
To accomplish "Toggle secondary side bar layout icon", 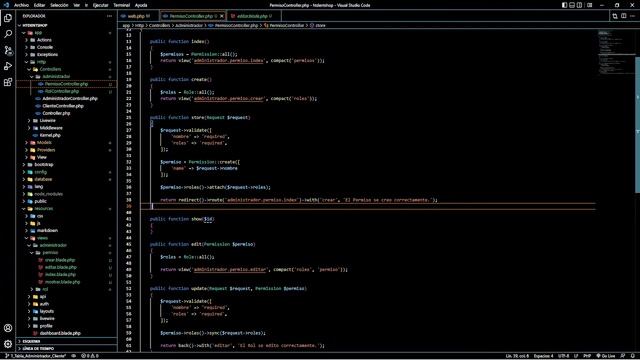I will point(579,5).
